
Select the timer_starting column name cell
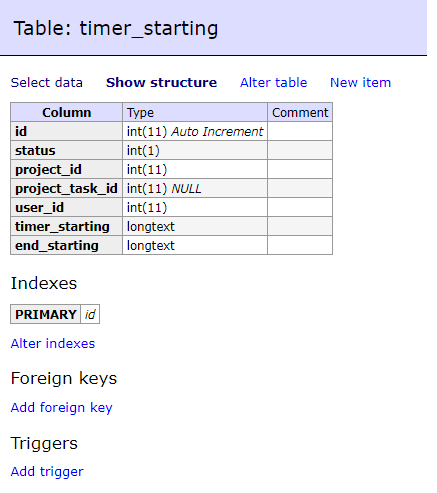pyautogui.click(x=67, y=226)
